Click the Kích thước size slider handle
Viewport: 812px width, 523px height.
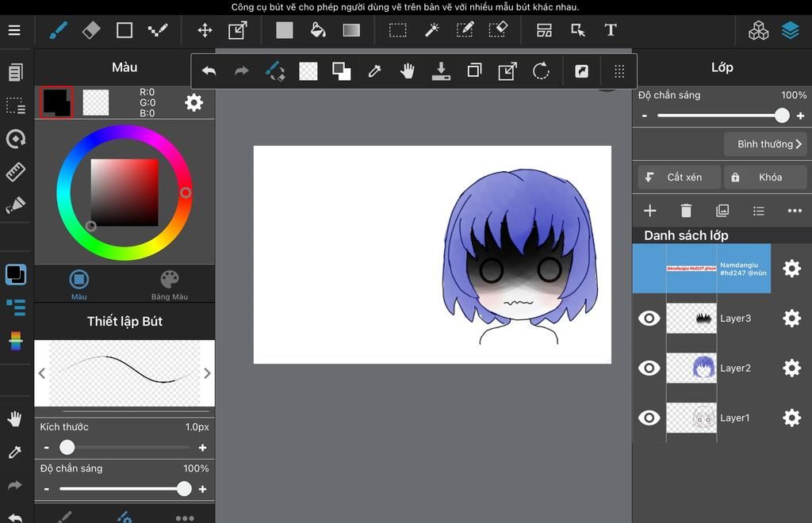point(67,447)
